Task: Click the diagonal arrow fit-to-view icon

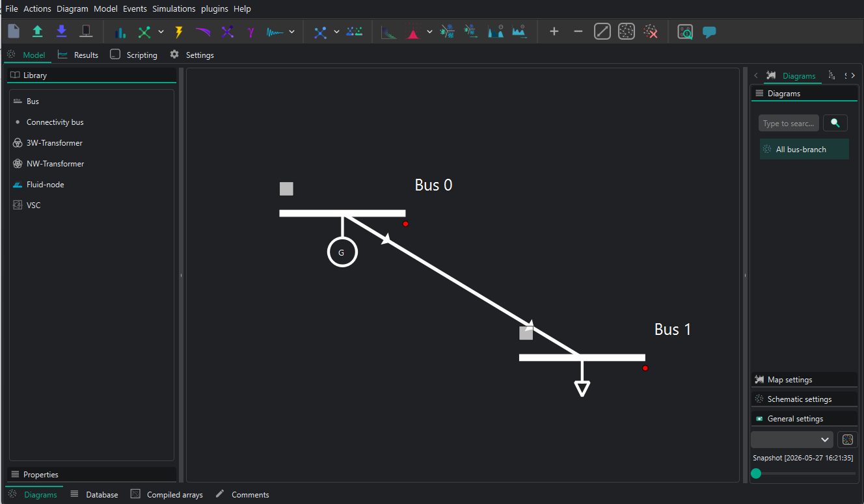Action: pyautogui.click(x=602, y=31)
